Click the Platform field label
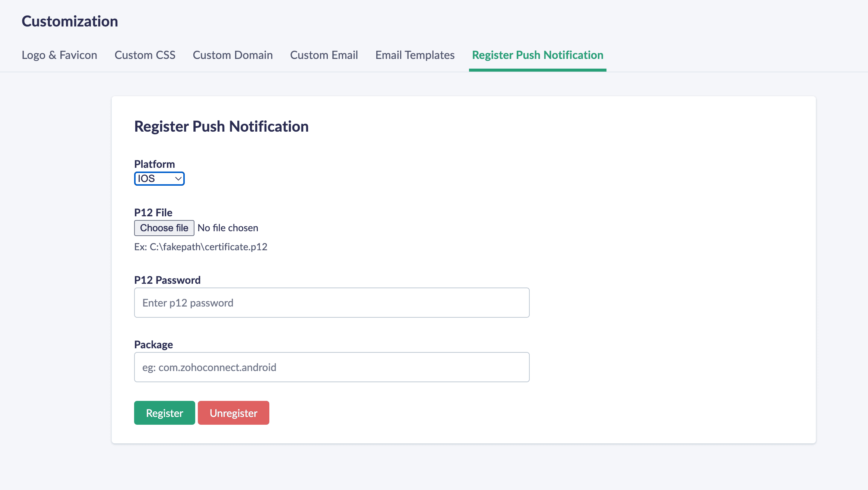The height and width of the screenshot is (490, 868). tap(154, 164)
